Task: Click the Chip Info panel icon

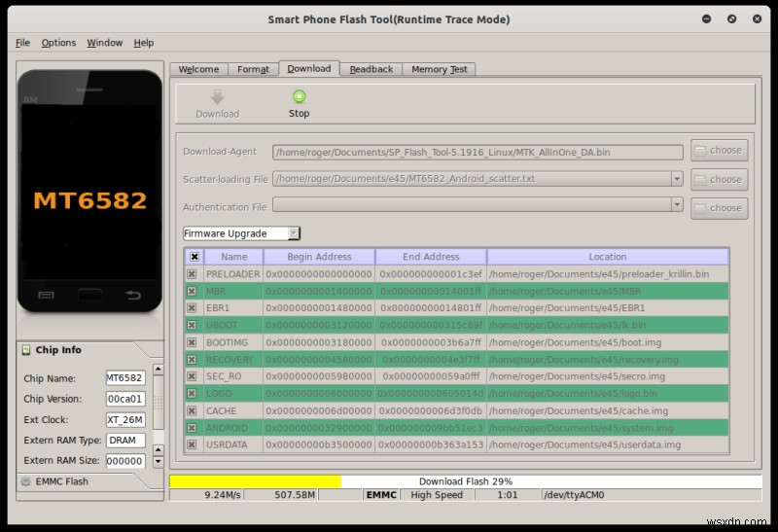Action: pyautogui.click(x=26, y=350)
